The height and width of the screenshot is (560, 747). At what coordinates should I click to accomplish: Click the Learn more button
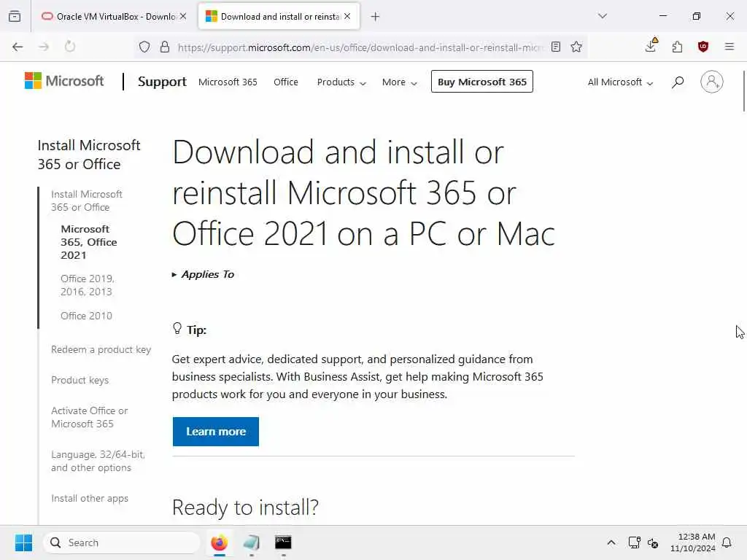pos(216,432)
